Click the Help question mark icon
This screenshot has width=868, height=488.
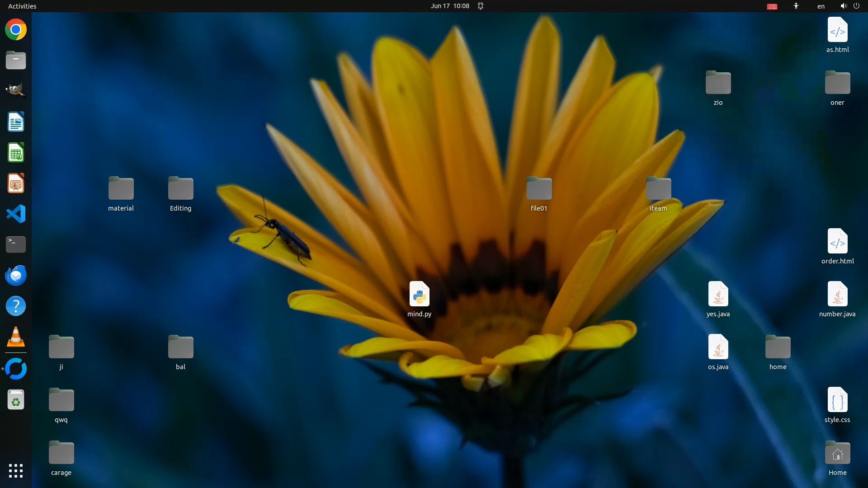pyautogui.click(x=16, y=306)
